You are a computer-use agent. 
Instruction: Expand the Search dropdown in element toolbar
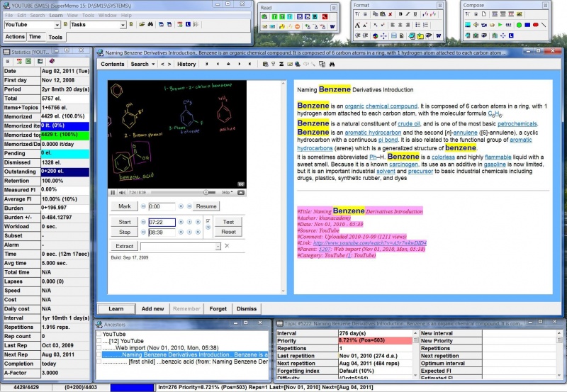coord(153,64)
